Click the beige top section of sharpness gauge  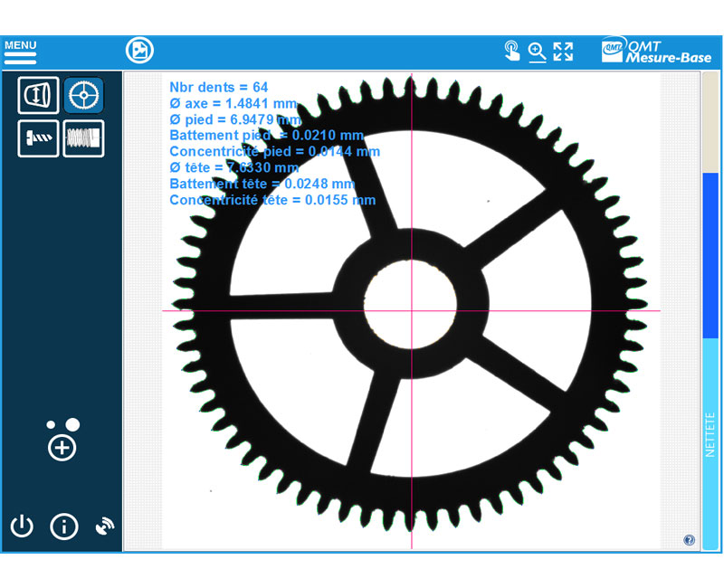710,120
